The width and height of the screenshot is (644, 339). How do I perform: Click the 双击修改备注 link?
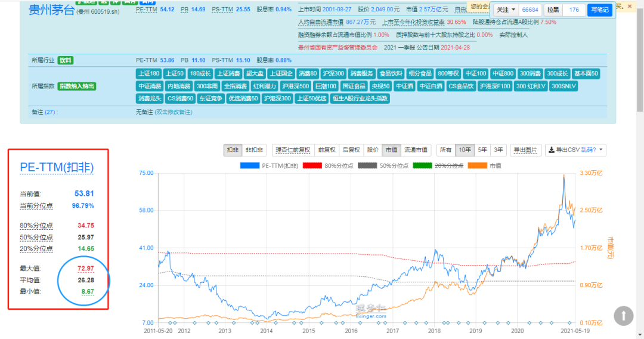click(x=174, y=112)
